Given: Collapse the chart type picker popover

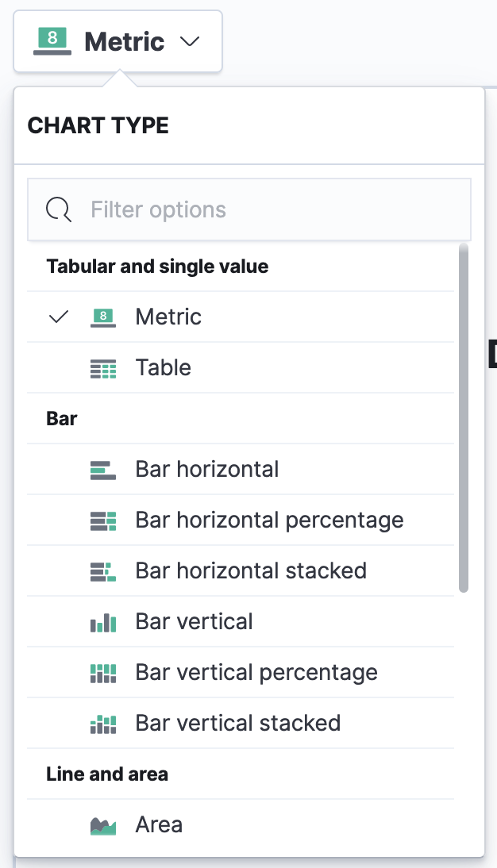Looking at the screenshot, I should click(x=118, y=41).
